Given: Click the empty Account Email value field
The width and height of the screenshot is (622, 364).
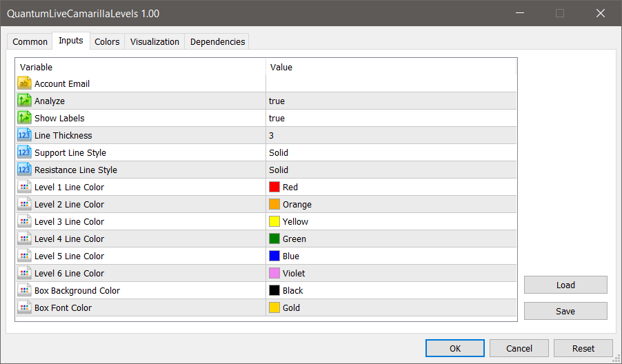Looking at the screenshot, I should click(x=390, y=83).
